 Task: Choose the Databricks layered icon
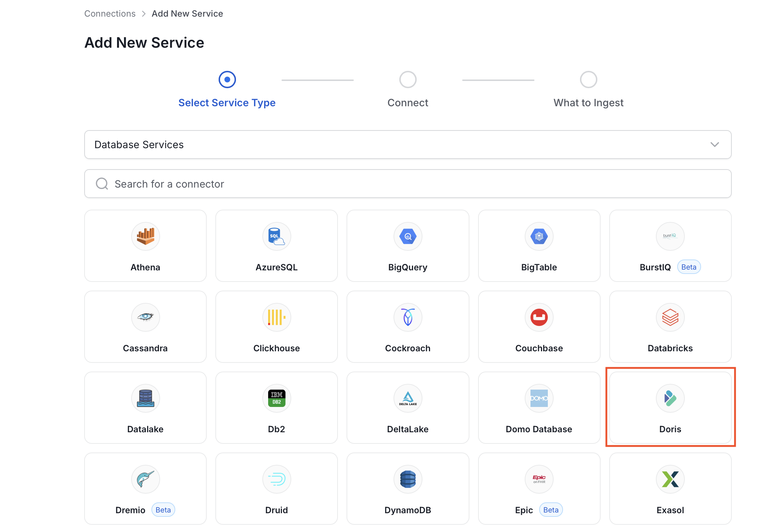(x=670, y=317)
